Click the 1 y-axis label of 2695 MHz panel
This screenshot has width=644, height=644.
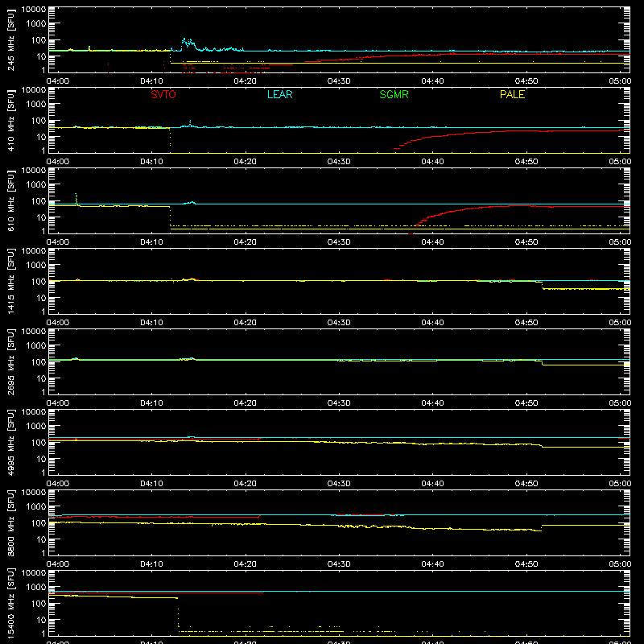point(43,392)
